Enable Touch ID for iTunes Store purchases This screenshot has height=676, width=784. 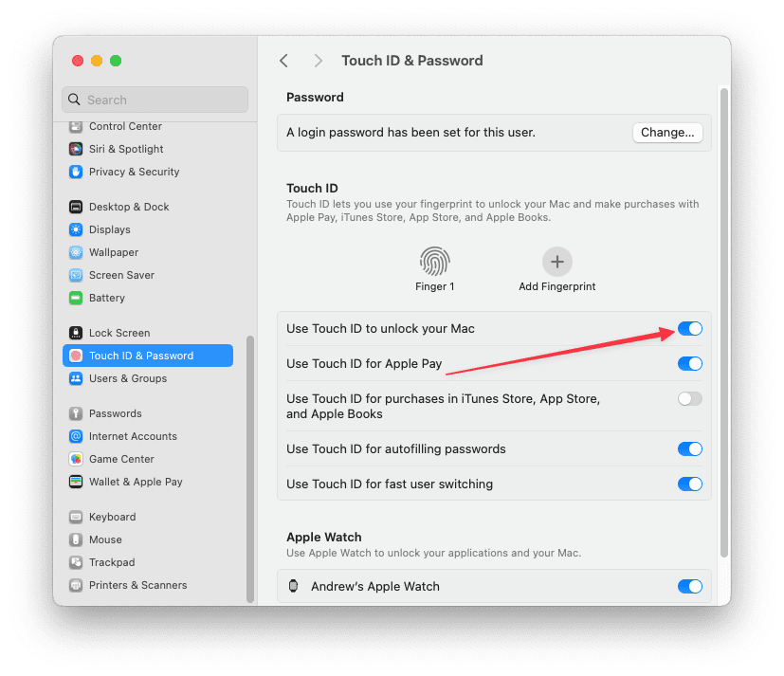point(690,398)
